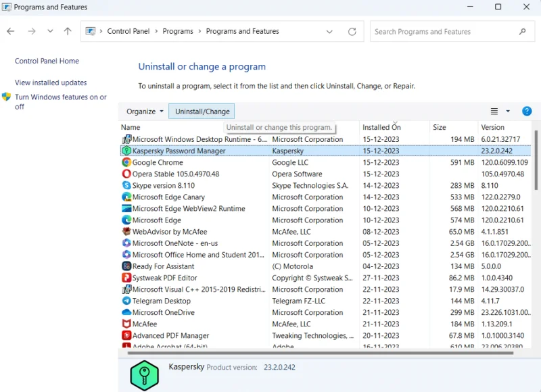Click inside the Search Programs and Features box
This screenshot has height=392, width=541.
point(446,31)
